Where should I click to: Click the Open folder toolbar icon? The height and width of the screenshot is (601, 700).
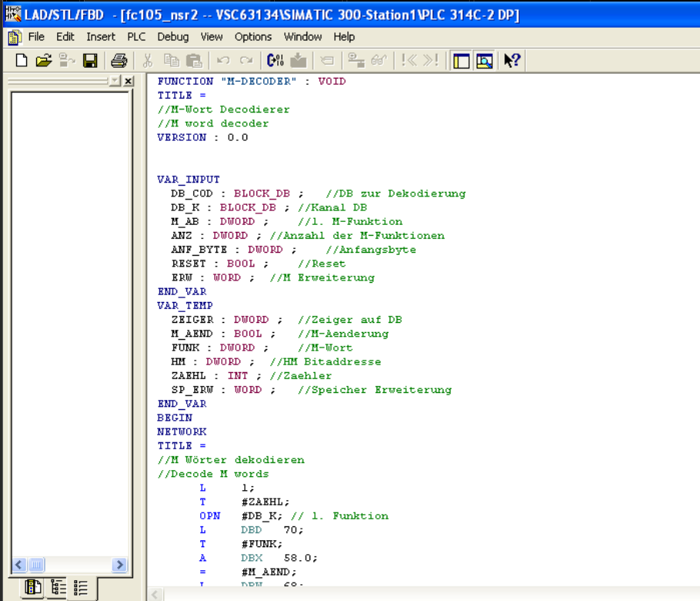pyautogui.click(x=44, y=60)
